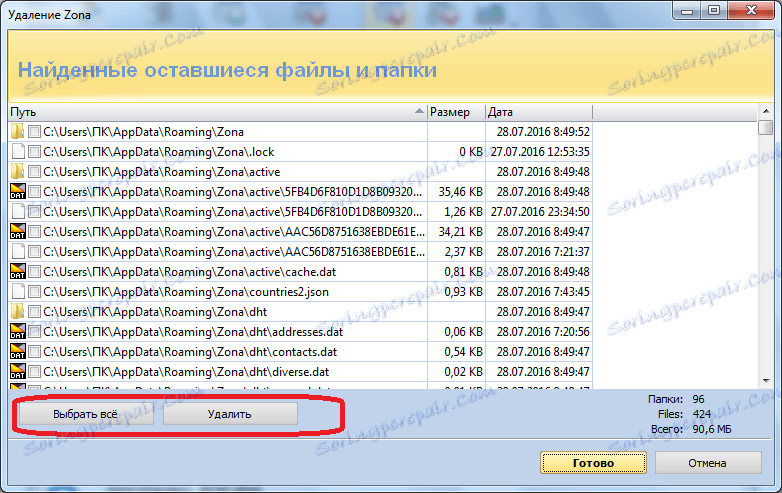Check the box for the Zona\.lock file
This screenshot has height=493, width=782.
[x=34, y=152]
